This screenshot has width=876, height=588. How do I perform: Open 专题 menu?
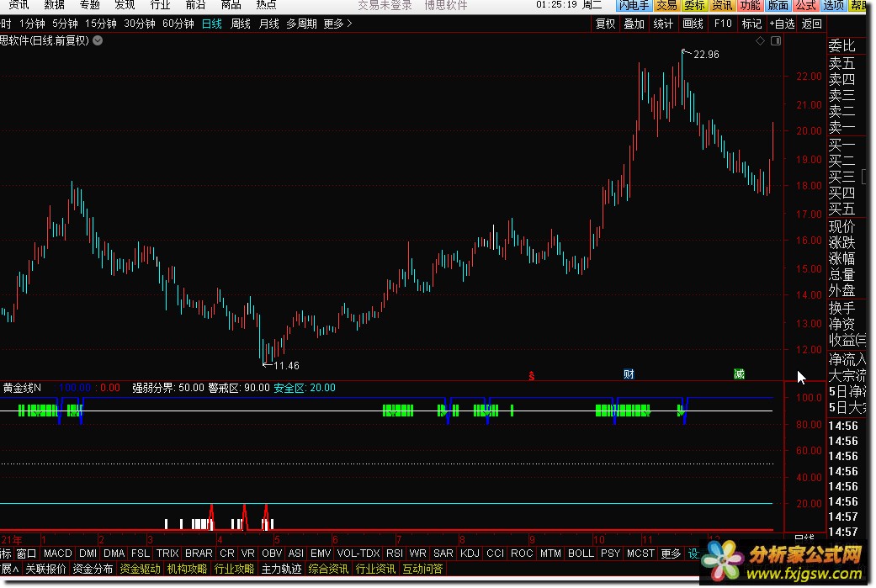point(89,5)
